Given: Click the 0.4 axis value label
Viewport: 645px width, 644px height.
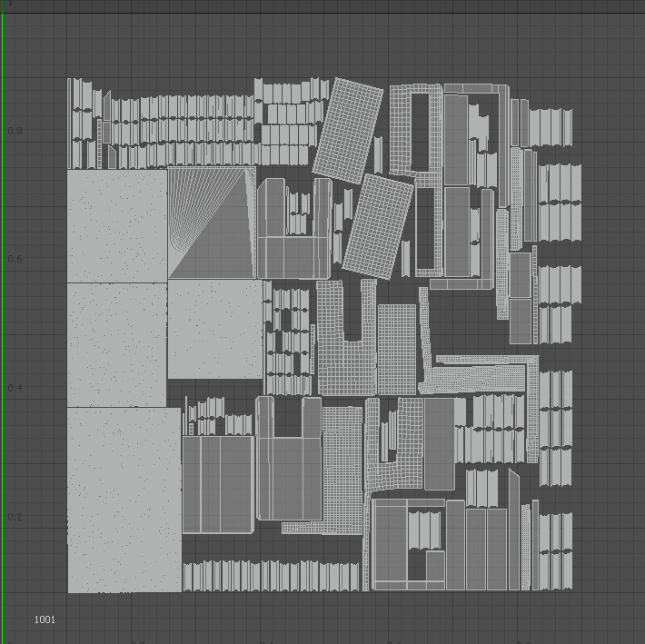Looking at the screenshot, I should (x=15, y=389).
